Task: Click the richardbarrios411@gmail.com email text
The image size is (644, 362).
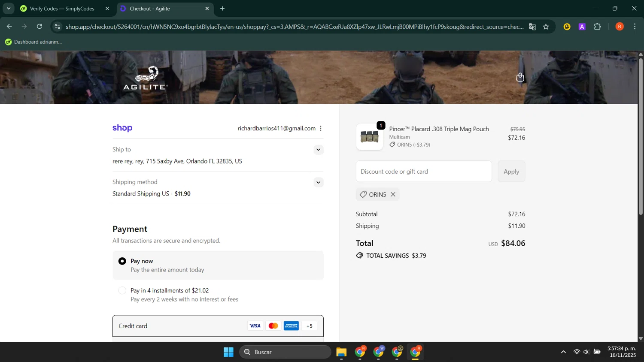Action: [x=276, y=128]
